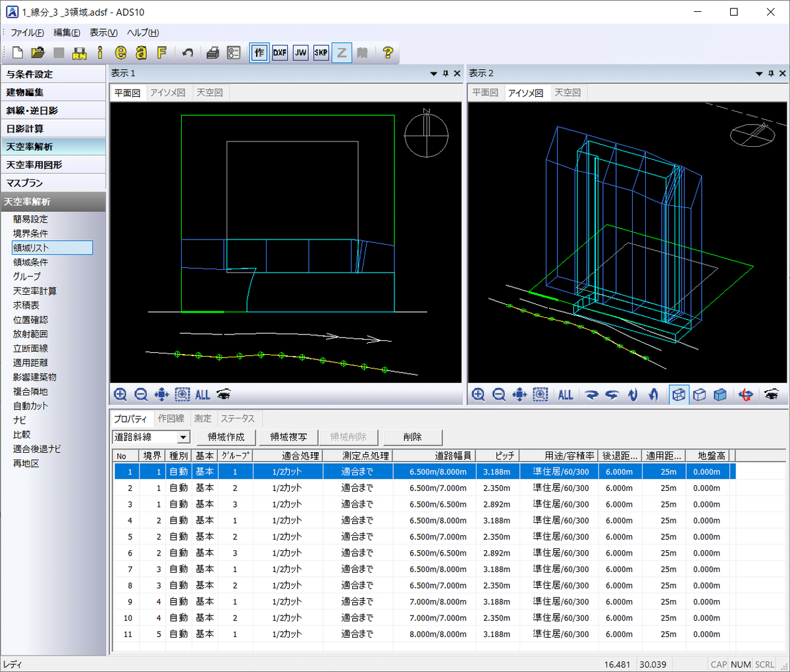The width and height of the screenshot is (790, 672).
Task: Click the yellow 'a' toolbar icon
Action: (141, 53)
